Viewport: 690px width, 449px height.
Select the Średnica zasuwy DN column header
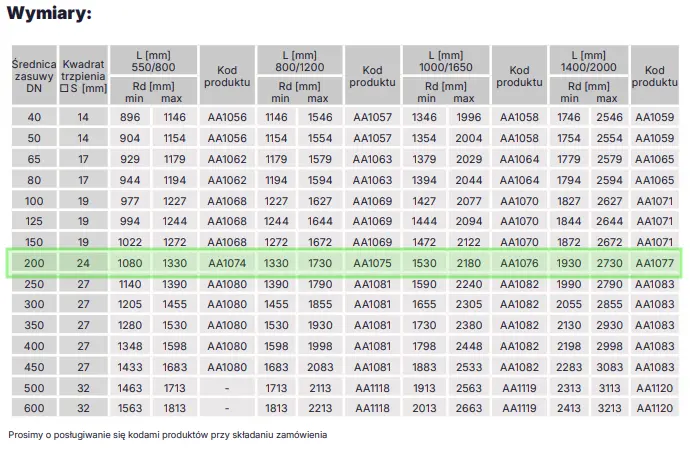pyautogui.click(x=34, y=76)
